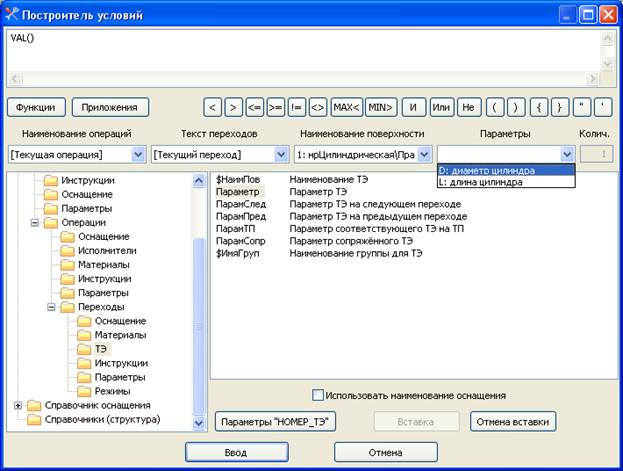The image size is (623, 471).
Task: Select the $НаимПов list row
Action: coord(292,180)
